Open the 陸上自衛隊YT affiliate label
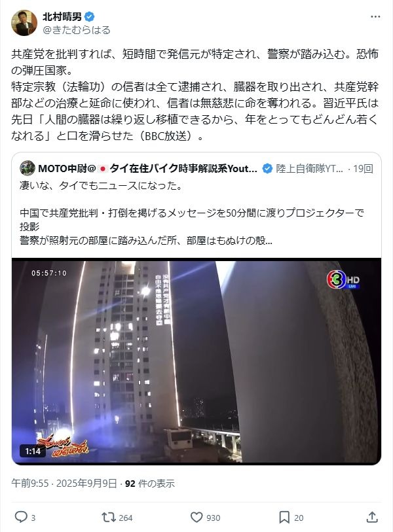The width and height of the screenshot is (393, 532). click(309, 168)
